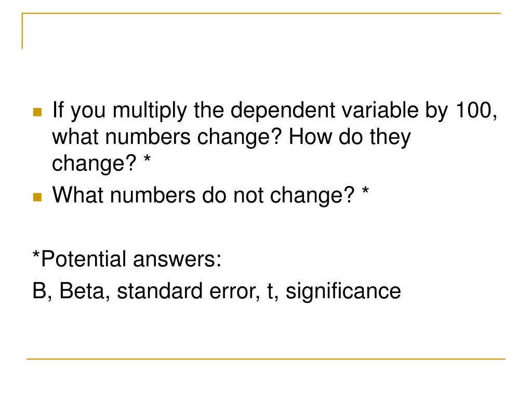Click the word "Beta" in answers list
Screen dimensions: 532x399
pos(82,291)
